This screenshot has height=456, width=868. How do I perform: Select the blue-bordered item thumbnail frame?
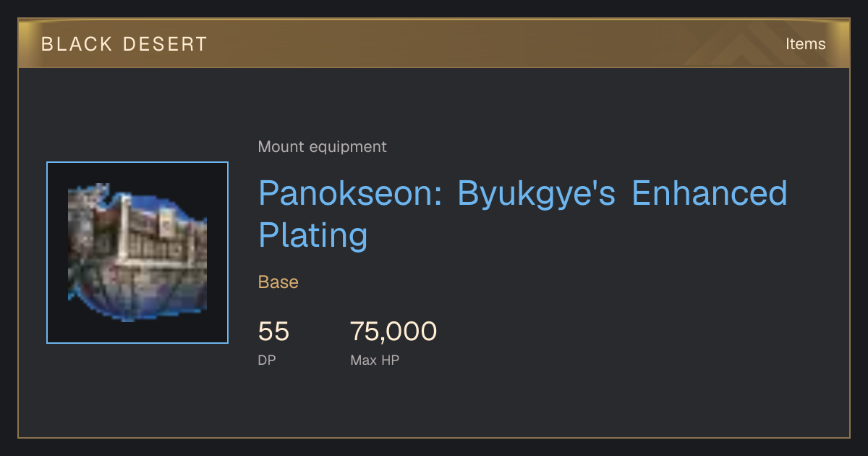[137, 253]
